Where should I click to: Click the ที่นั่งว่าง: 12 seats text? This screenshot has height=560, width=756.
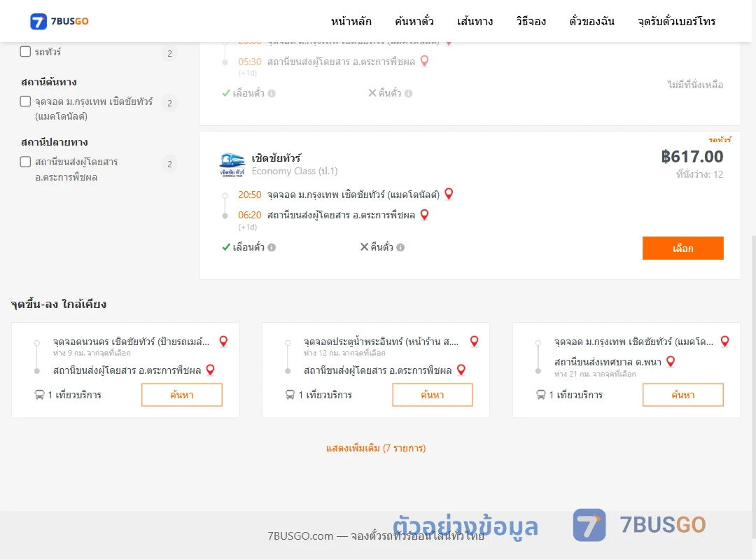pos(699,174)
